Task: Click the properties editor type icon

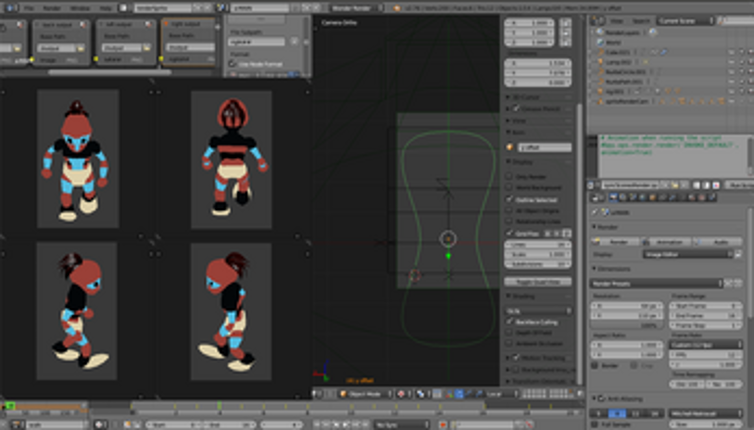Action: (597, 198)
